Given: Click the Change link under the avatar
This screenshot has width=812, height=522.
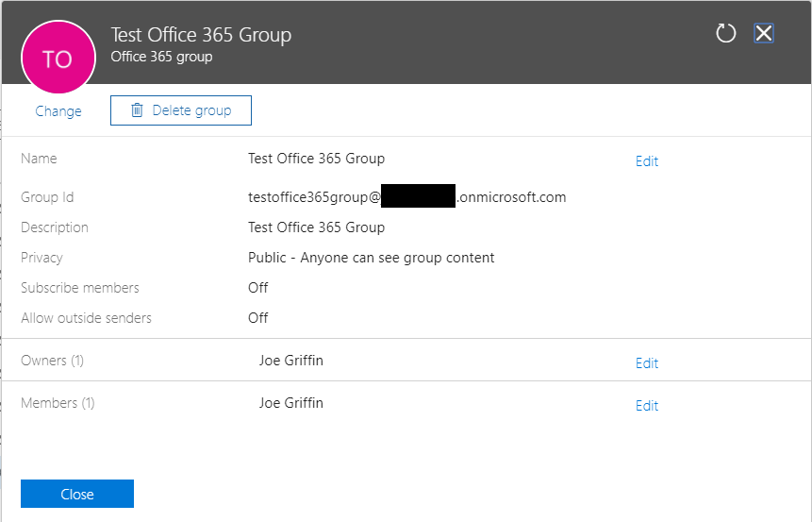Looking at the screenshot, I should [58, 111].
